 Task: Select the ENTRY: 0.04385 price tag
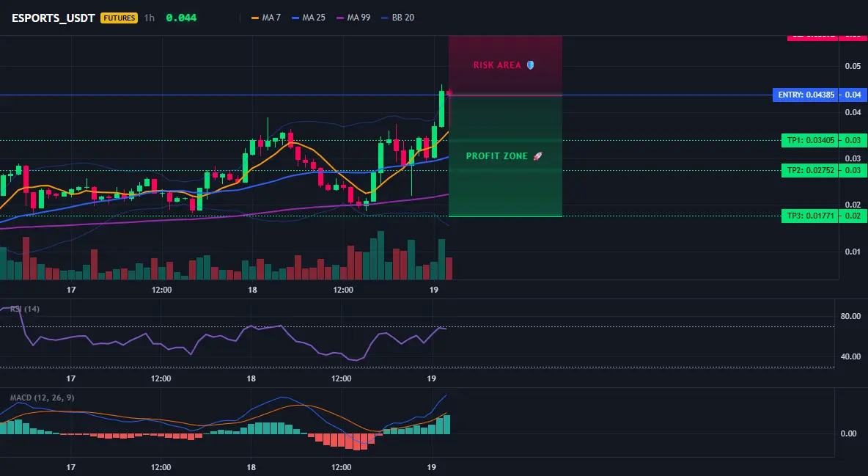(x=806, y=95)
